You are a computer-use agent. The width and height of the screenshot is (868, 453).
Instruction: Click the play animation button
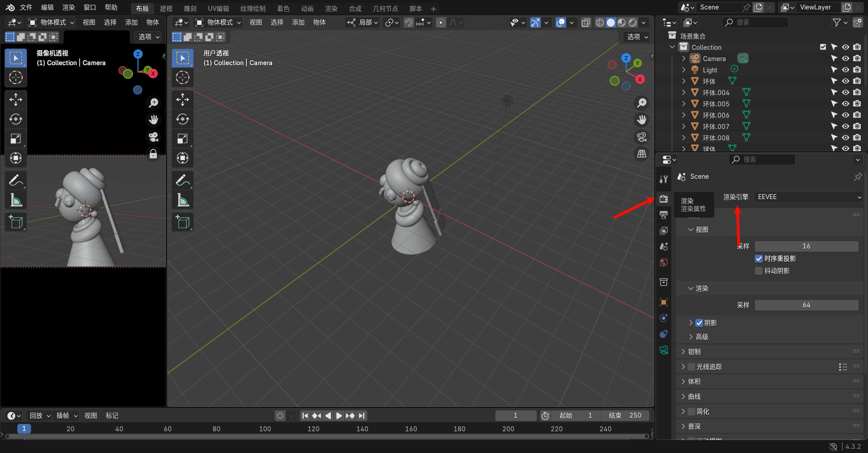pyautogui.click(x=339, y=415)
